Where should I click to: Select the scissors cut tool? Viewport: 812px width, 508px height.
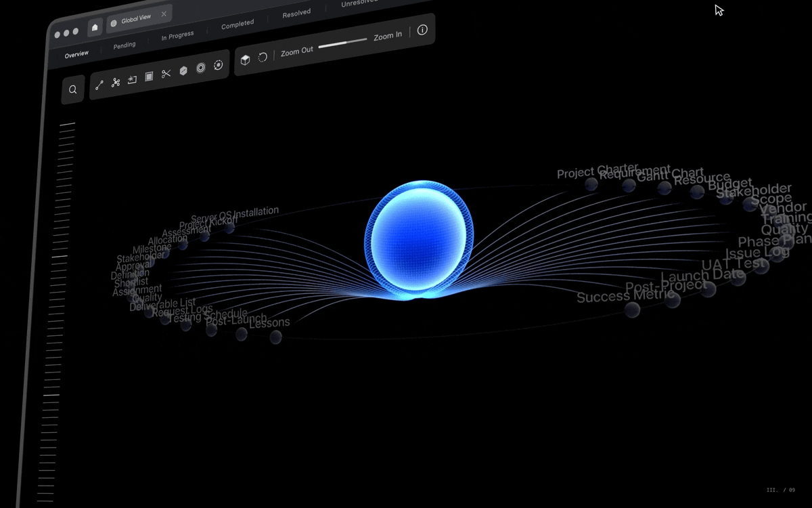coord(166,74)
